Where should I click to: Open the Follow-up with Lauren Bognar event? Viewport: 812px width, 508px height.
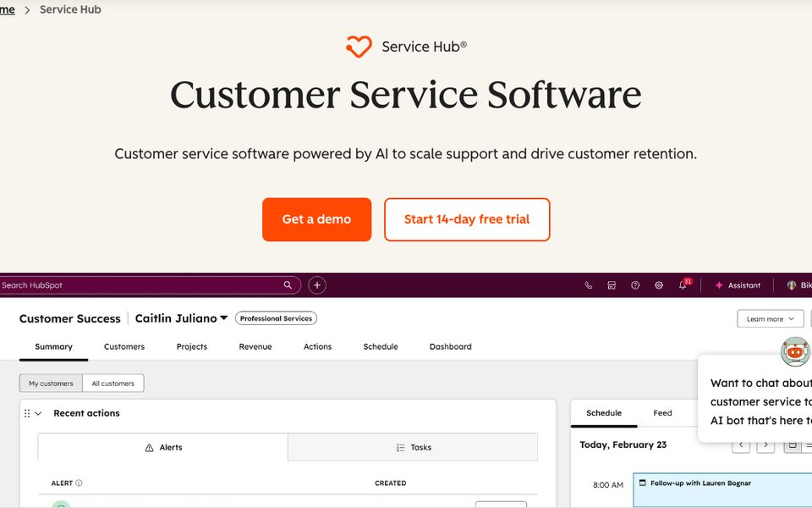(x=721, y=490)
